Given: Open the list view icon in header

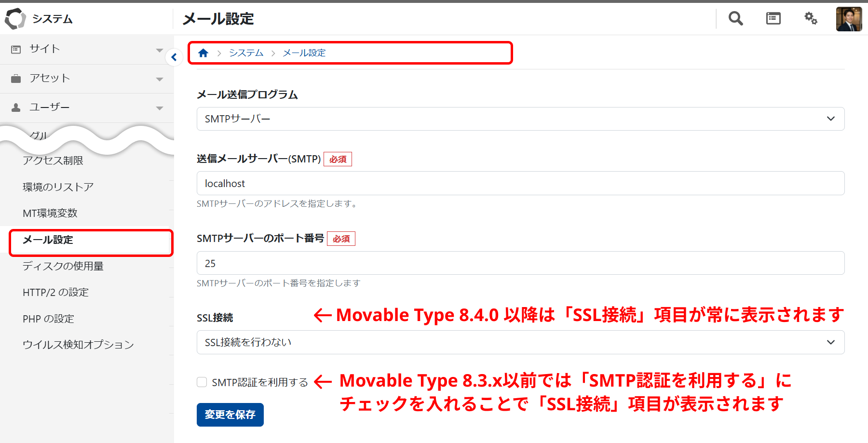Looking at the screenshot, I should [773, 18].
